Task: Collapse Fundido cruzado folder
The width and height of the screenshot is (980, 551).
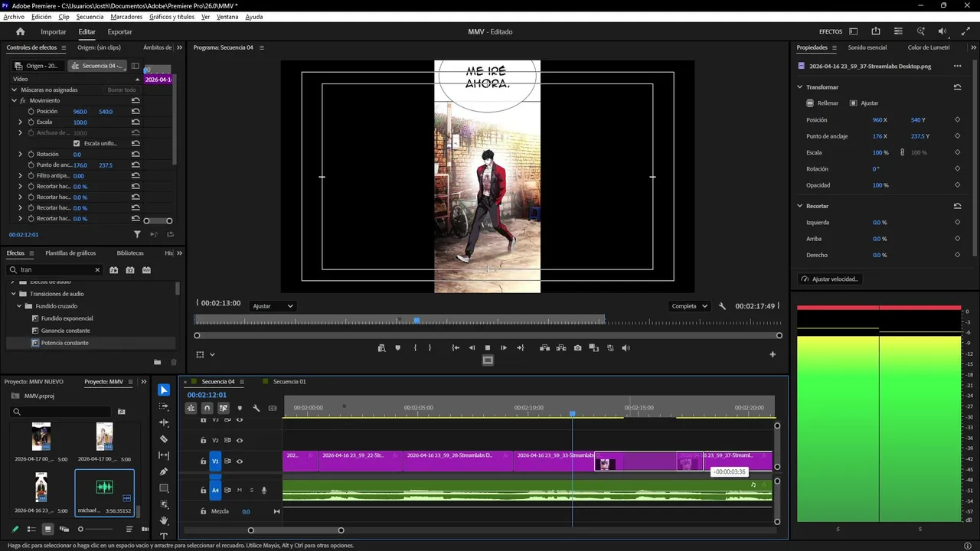Action: coord(19,306)
